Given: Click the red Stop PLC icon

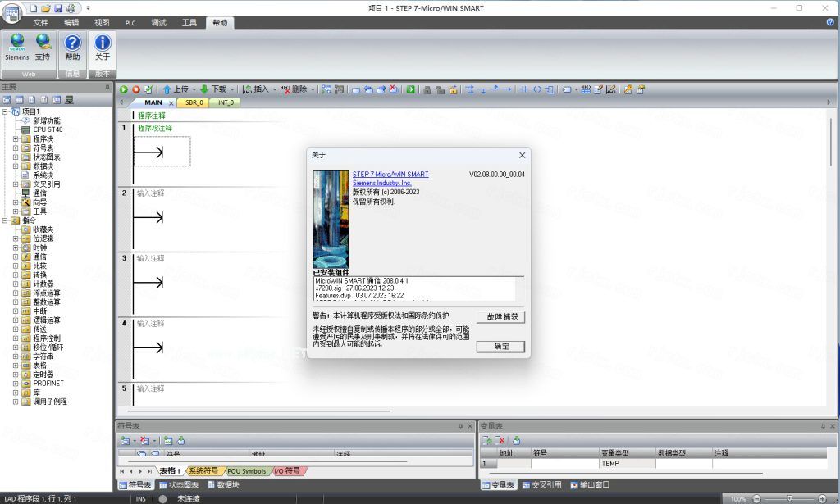Looking at the screenshot, I should click(x=136, y=89).
